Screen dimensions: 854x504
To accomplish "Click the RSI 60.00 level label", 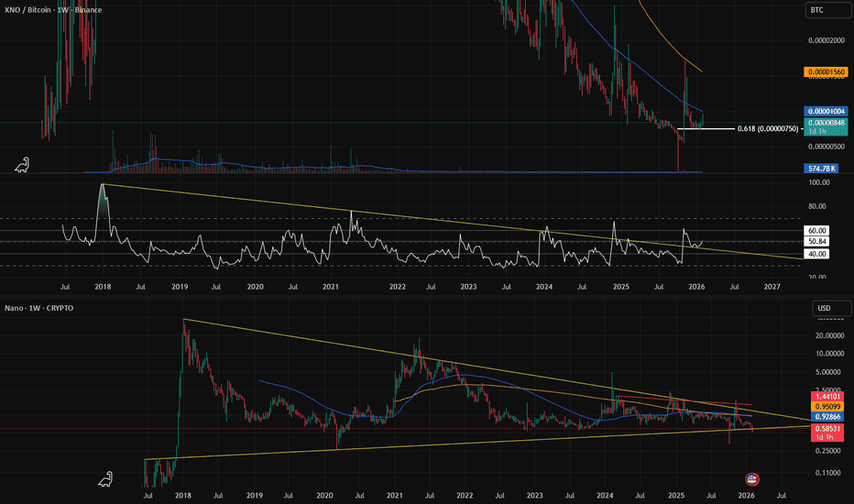I will [x=816, y=231].
